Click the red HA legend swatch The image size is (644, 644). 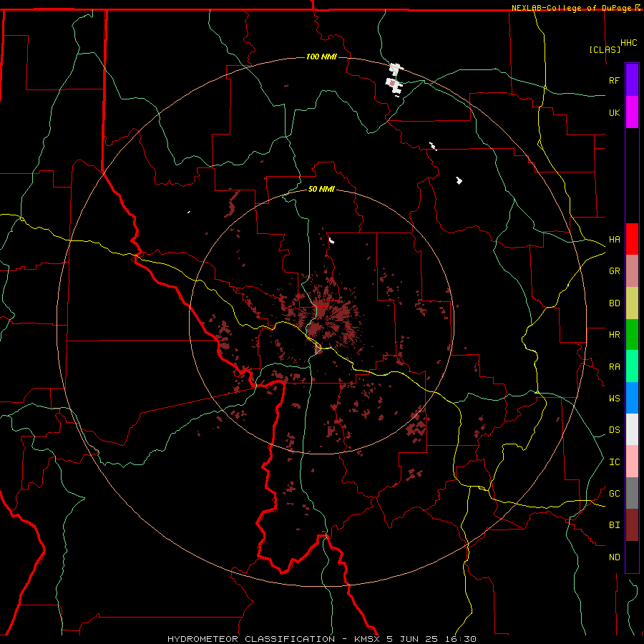pyautogui.click(x=632, y=239)
